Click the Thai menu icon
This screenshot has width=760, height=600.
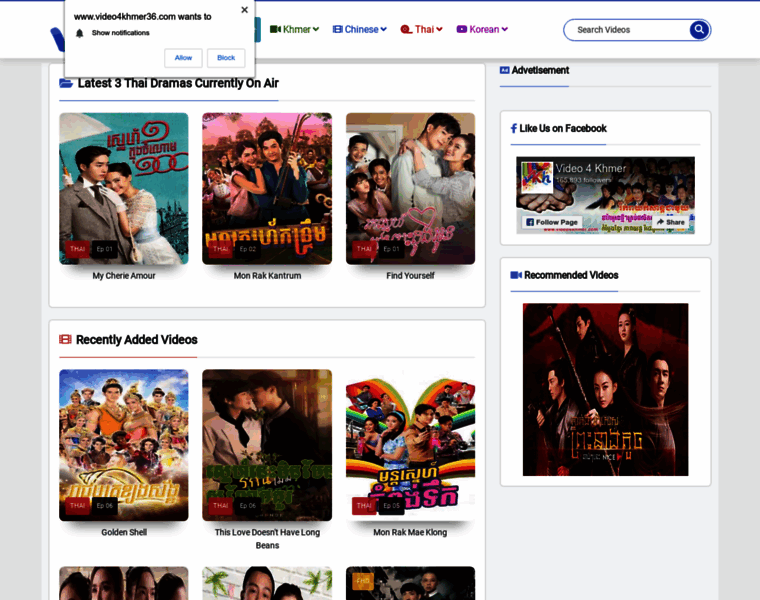[406, 30]
